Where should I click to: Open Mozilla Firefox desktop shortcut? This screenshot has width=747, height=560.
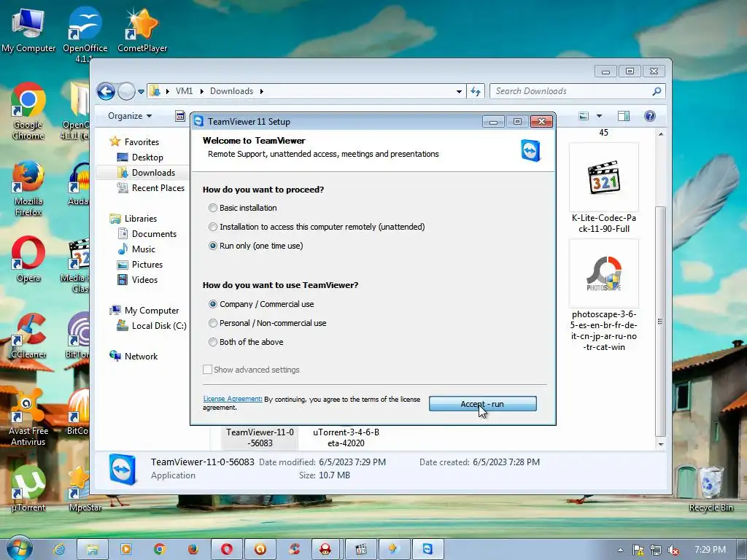click(28, 189)
